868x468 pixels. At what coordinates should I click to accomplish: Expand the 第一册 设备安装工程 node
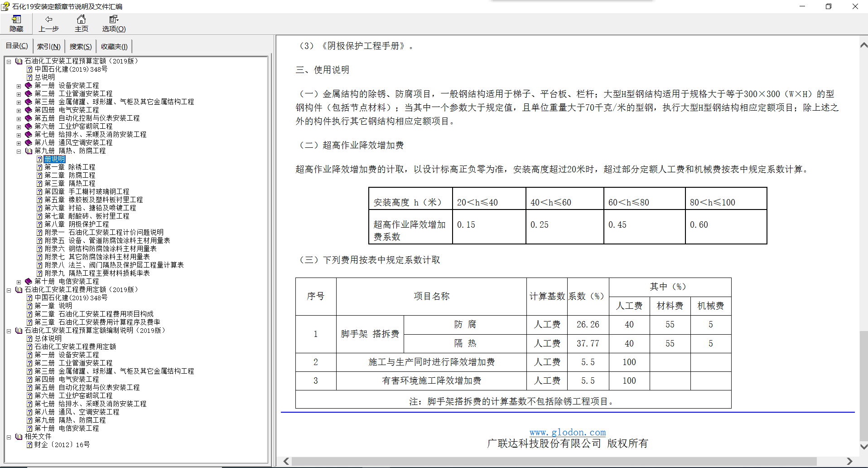pos(19,86)
